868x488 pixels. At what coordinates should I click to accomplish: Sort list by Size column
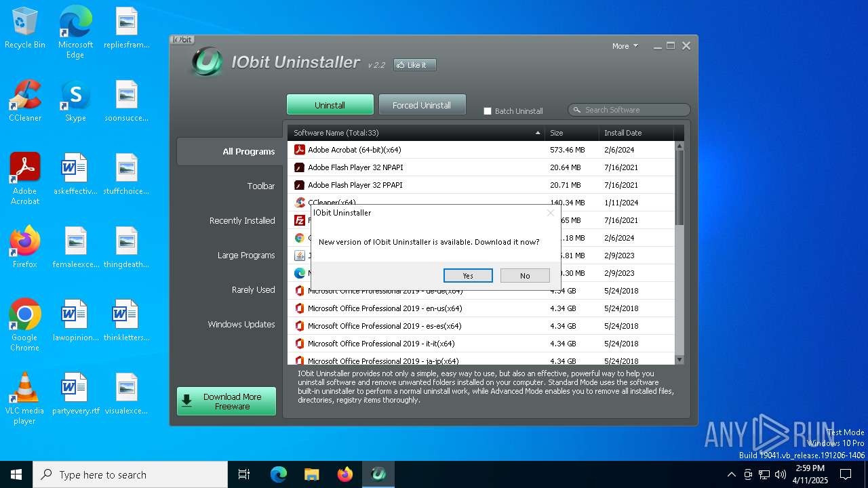click(x=572, y=133)
